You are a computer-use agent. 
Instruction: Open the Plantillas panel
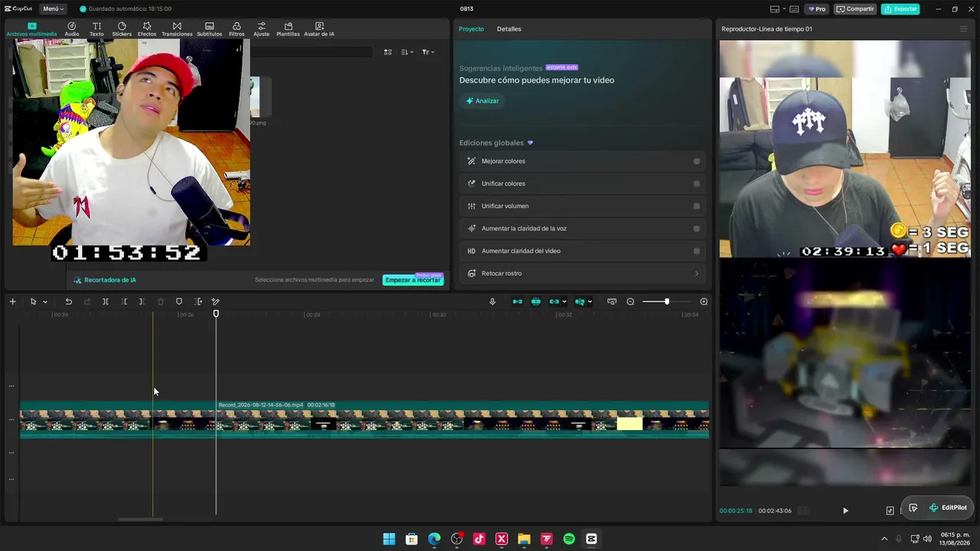coord(288,29)
